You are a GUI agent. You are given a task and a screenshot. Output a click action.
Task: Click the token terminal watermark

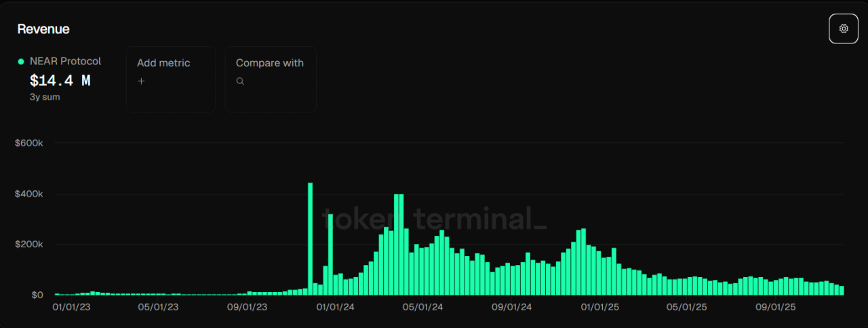pyautogui.click(x=434, y=219)
